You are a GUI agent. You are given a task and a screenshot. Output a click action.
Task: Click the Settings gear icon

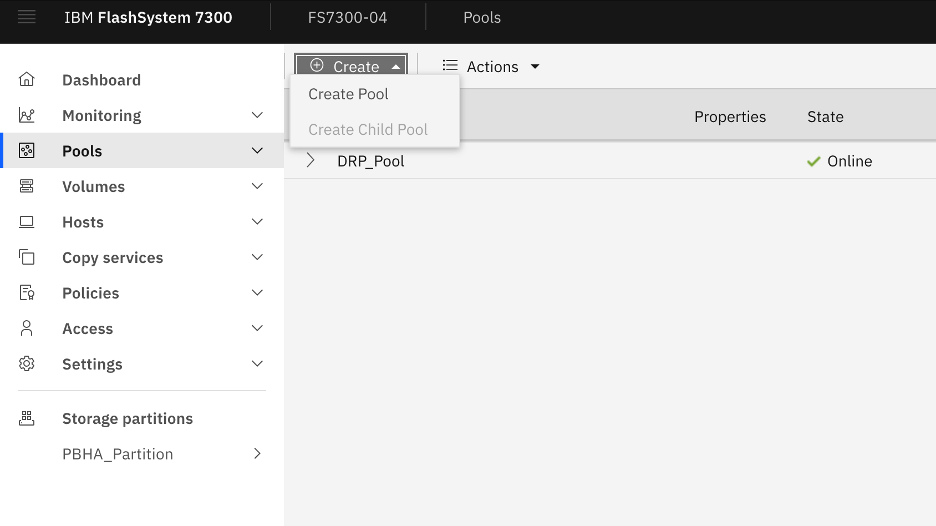[x=27, y=364]
